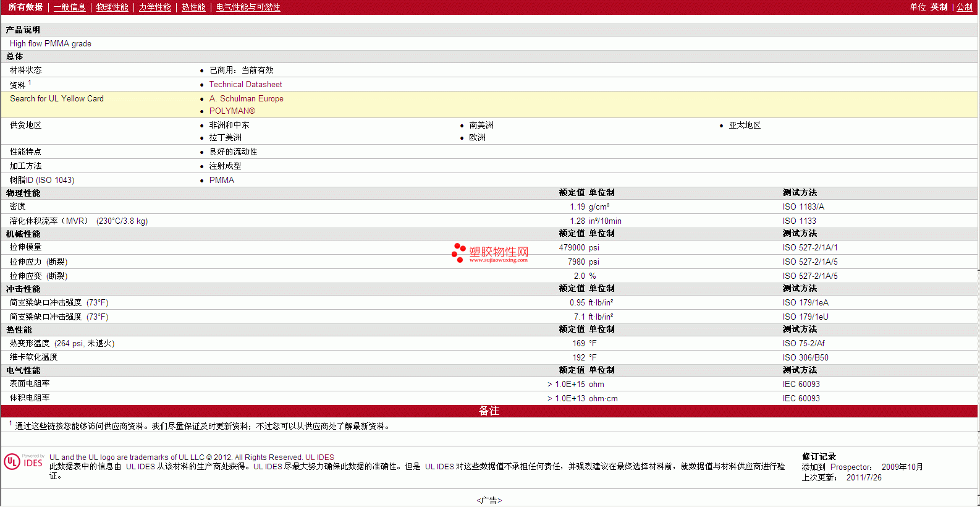Open A. Schulman Europe link
The image size is (980, 507).
click(246, 99)
